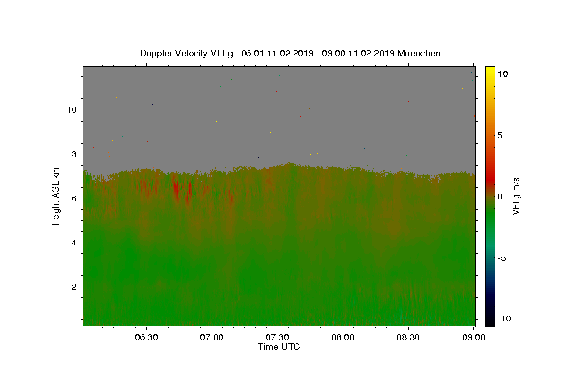
Task: Click the colorbar value -10 label
Action: tap(504, 318)
